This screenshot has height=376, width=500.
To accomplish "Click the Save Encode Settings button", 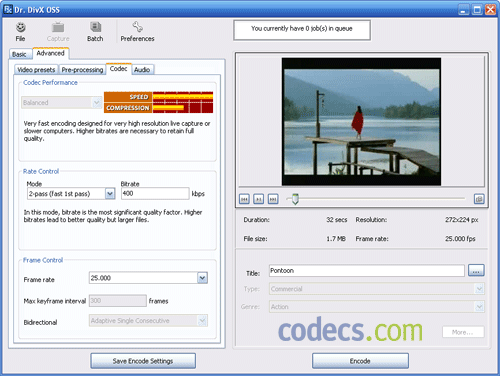I will point(143,361).
